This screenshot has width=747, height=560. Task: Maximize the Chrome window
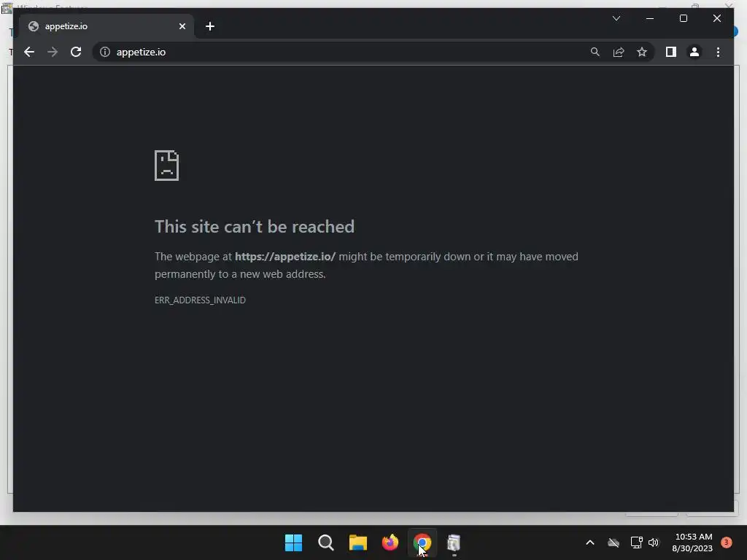tap(683, 18)
